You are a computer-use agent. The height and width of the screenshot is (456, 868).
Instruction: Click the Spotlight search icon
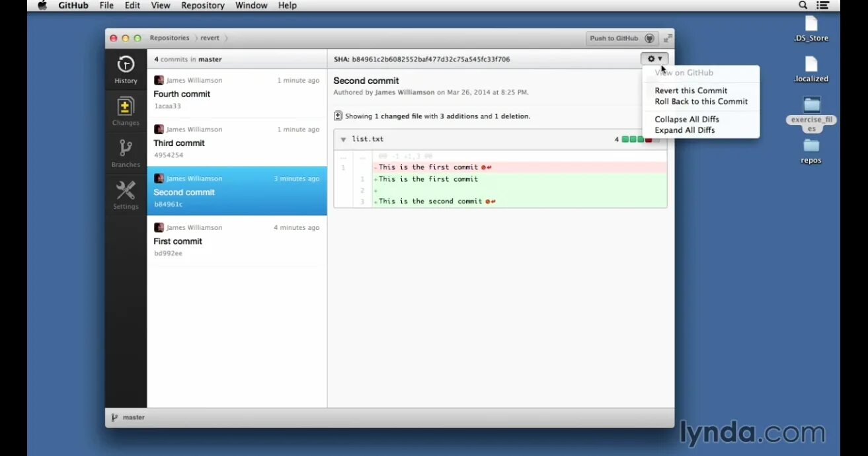tap(803, 5)
